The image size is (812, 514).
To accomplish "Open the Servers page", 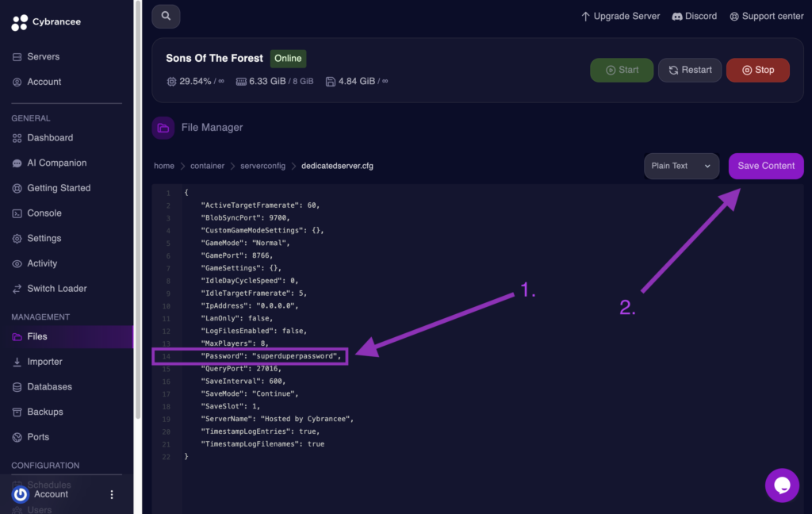I will 43,57.
